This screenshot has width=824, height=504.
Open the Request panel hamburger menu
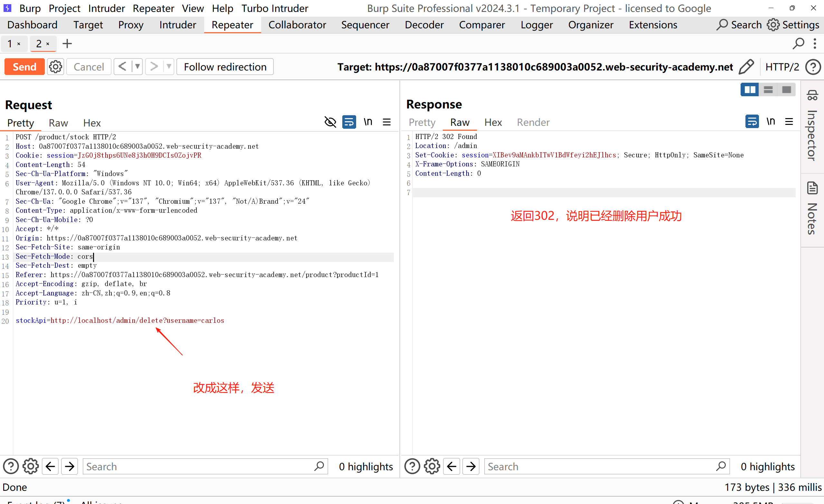387,122
